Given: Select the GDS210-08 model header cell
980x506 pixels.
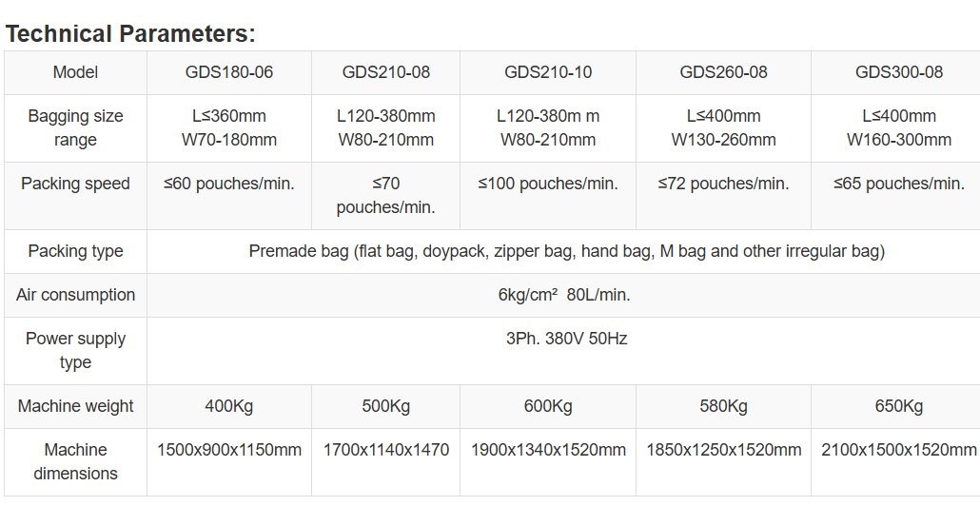Looking at the screenshot, I should tap(385, 72).
